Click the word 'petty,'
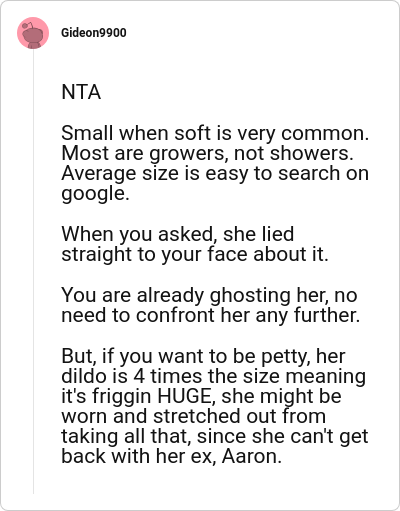Image resolution: width=400 pixels, height=511 pixels. [x=286, y=356]
